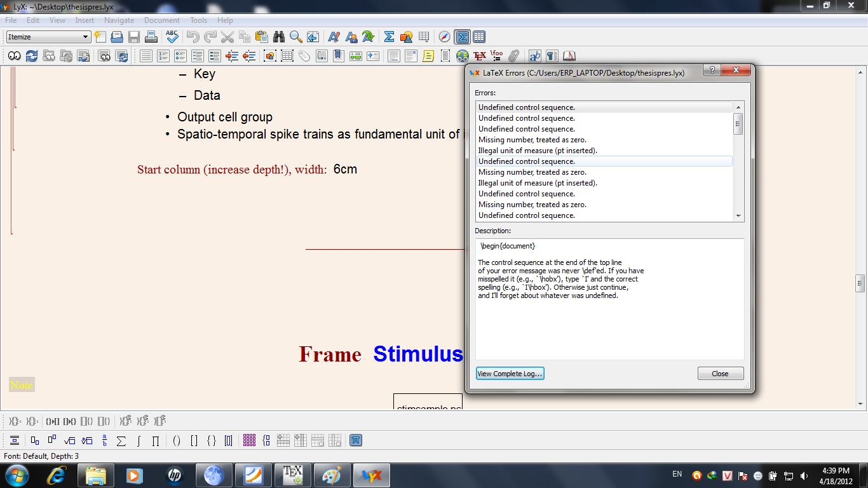Insert a square root
The image size is (868, 488).
[71, 440]
